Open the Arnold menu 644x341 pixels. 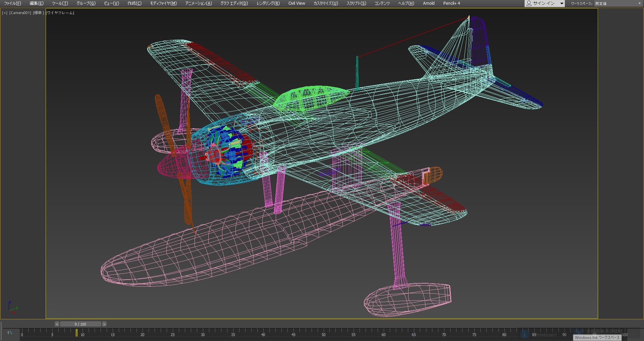click(x=428, y=3)
